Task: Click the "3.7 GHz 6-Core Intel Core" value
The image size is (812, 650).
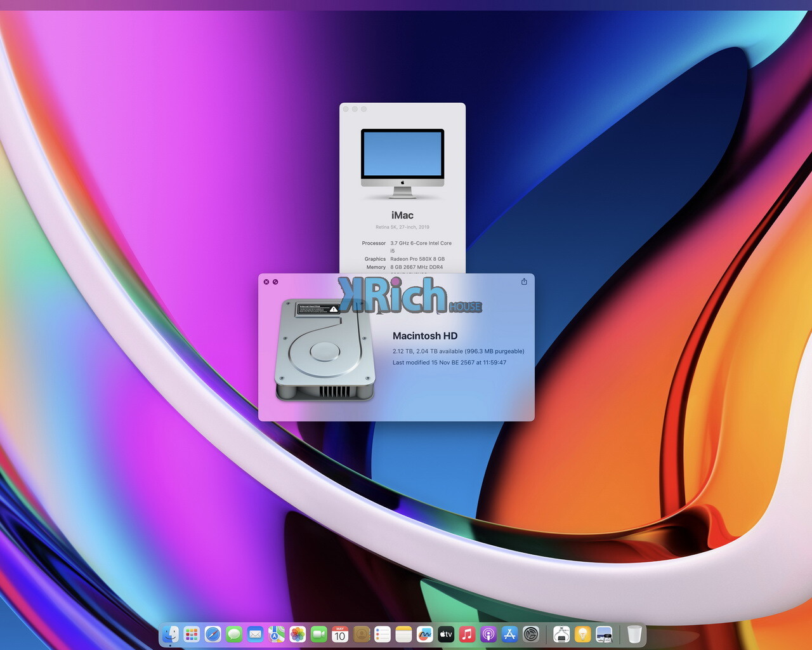Action: [421, 243]
